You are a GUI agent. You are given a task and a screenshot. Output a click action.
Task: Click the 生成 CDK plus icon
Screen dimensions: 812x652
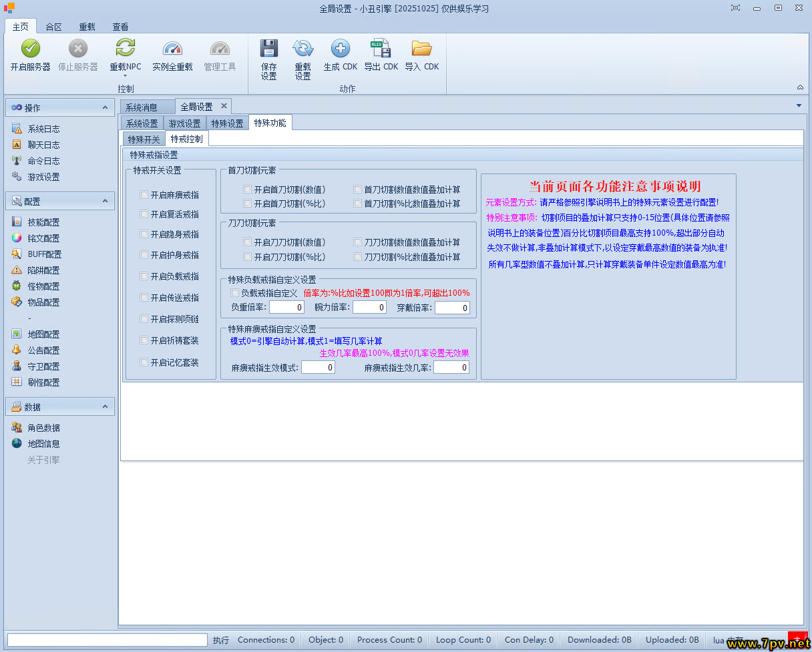tap(340, 49)
